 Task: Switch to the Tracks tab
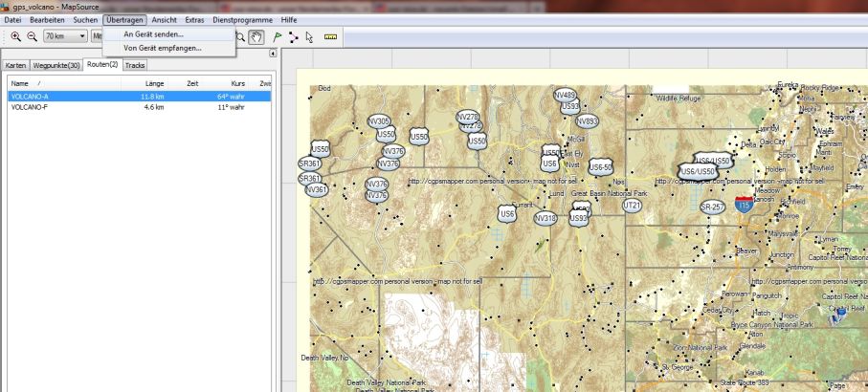tap(135, 65)
